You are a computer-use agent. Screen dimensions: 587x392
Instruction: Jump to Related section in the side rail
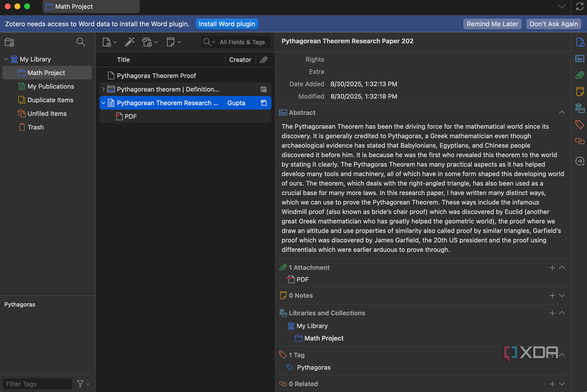coord(580,141)
